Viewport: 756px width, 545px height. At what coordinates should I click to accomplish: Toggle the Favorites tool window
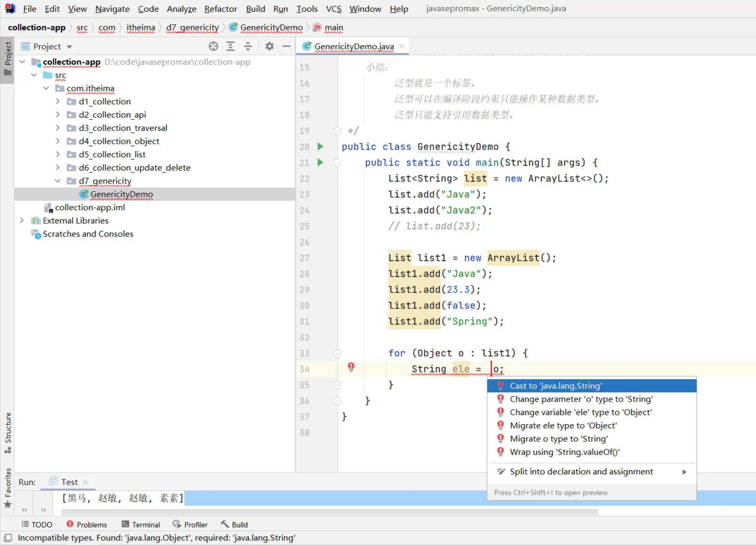[8, 487]
